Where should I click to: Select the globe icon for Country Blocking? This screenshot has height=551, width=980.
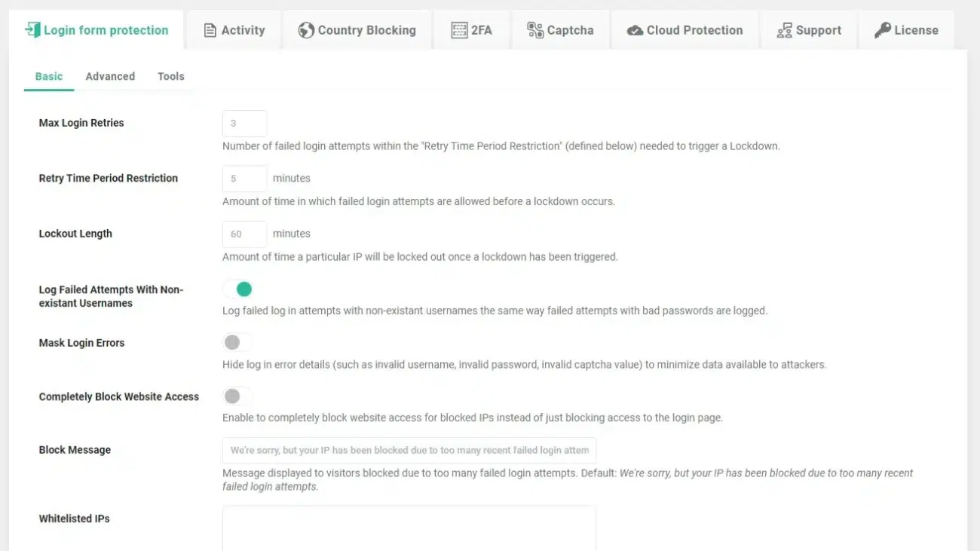tap(305, 29)
